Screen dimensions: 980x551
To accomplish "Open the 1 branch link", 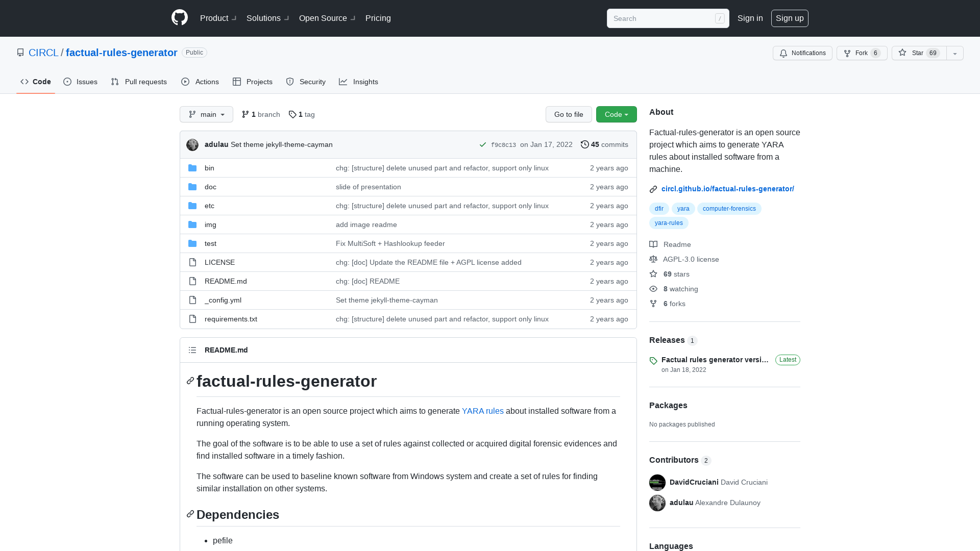I will click(261, 114).
